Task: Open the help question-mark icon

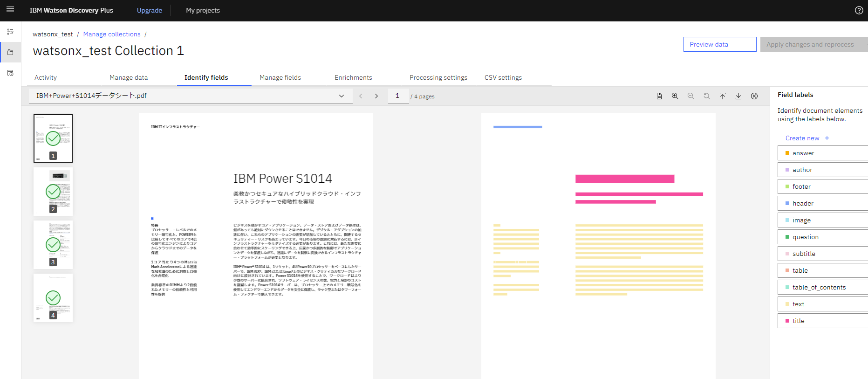Action: [x=859, y=10]
